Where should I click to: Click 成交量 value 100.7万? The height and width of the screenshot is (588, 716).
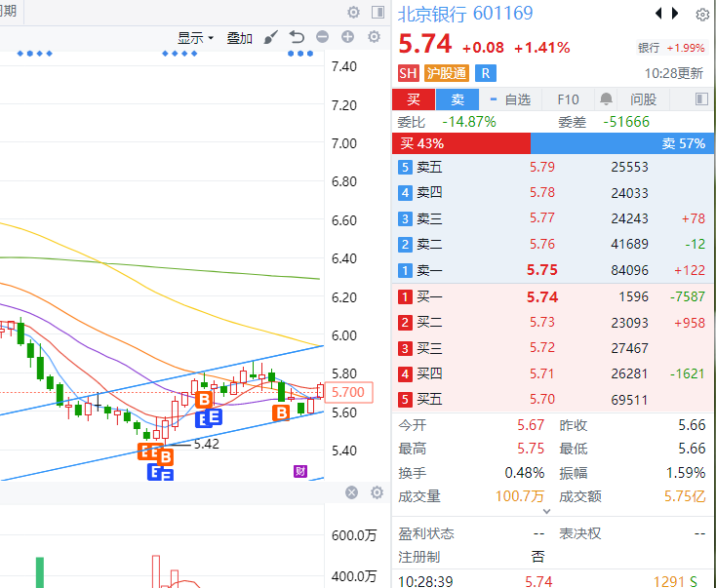(519, 495)
